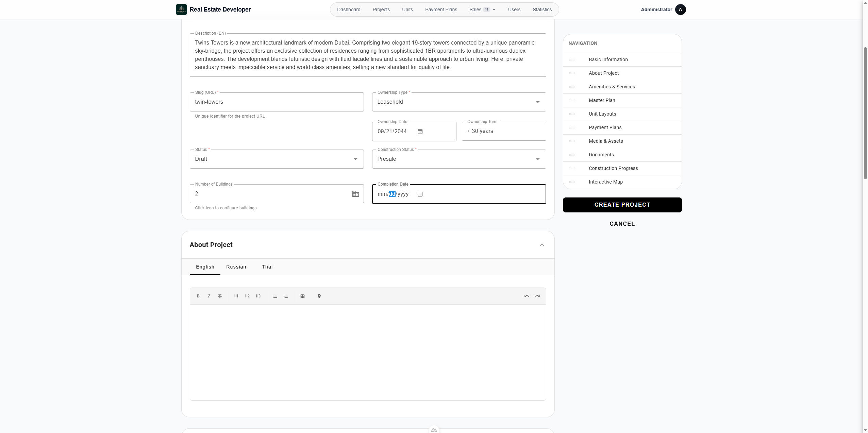Open the Construction Status dropdown
Viewport: 868px width, 433px height.
pyautogui.click(x=459, y=159)
